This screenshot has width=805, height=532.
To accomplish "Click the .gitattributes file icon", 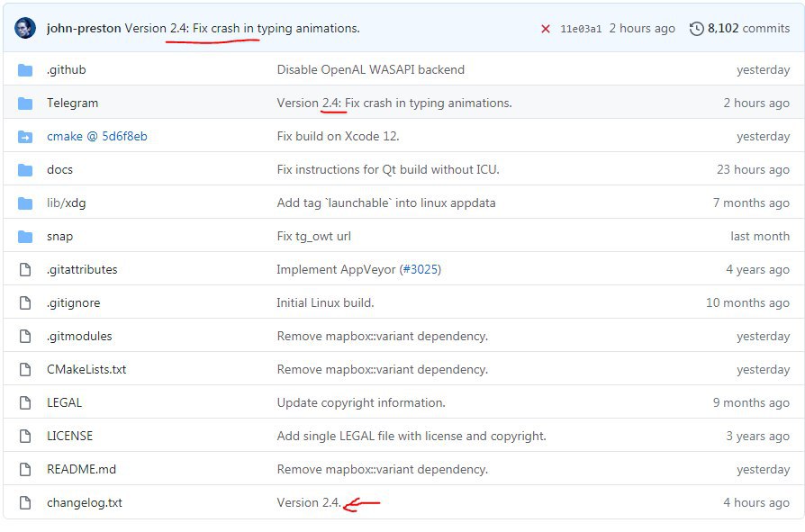I will (25, 270).
